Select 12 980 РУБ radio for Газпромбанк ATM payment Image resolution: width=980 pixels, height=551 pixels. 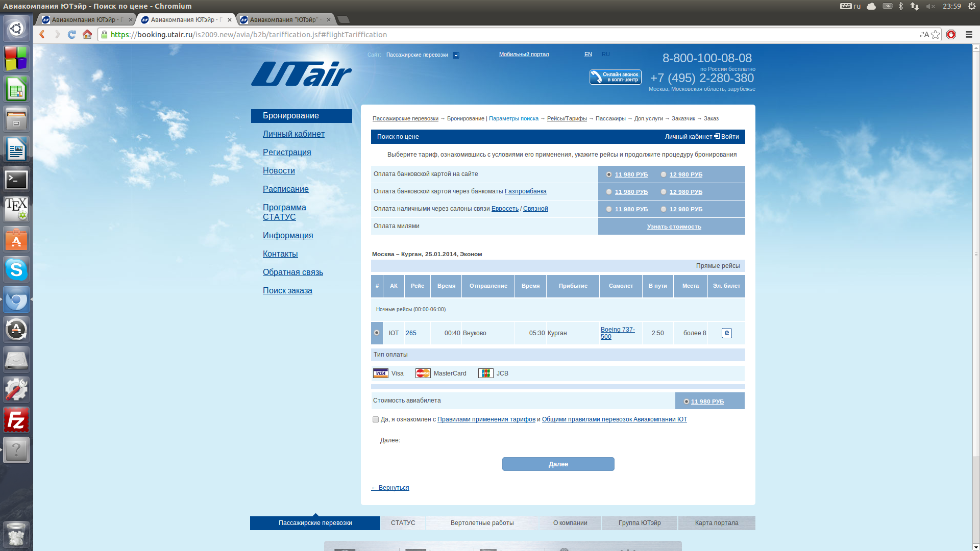pyautogui.click(x=664, y=192)
